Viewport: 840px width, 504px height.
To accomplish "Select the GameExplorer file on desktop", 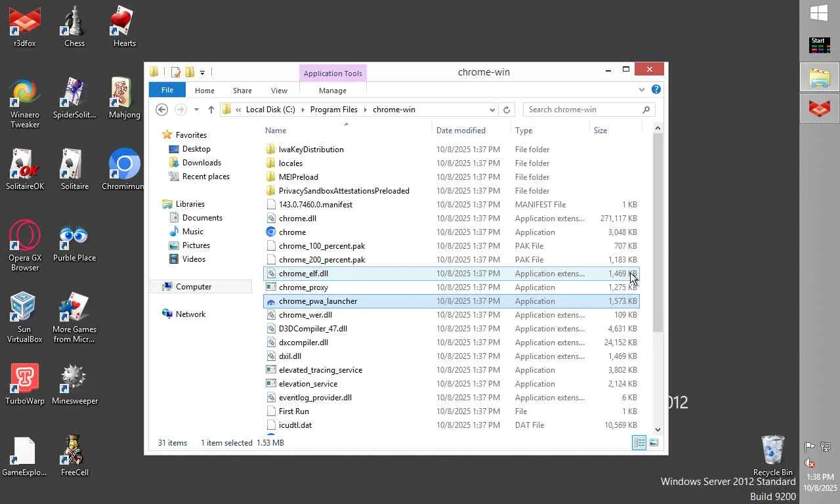I will tap(25, 456).
